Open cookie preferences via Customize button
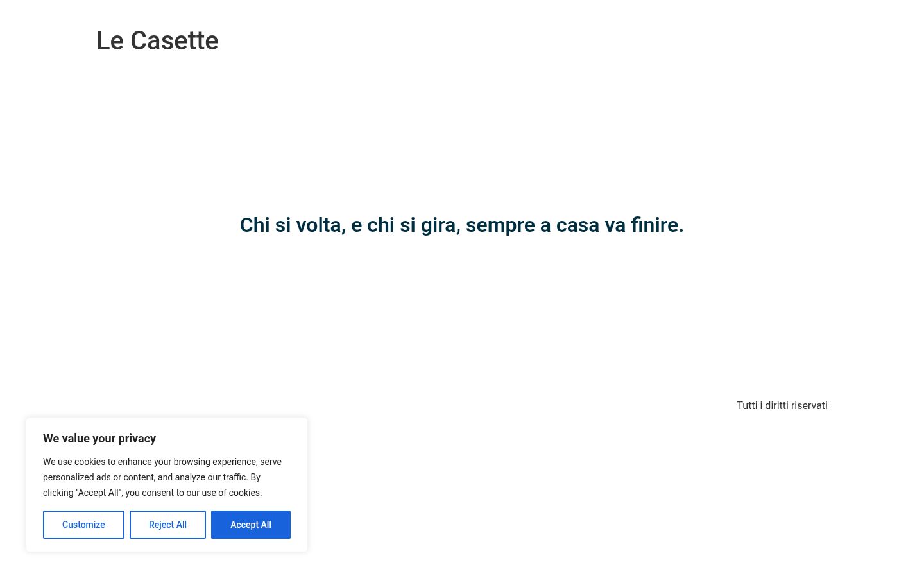 83,525
